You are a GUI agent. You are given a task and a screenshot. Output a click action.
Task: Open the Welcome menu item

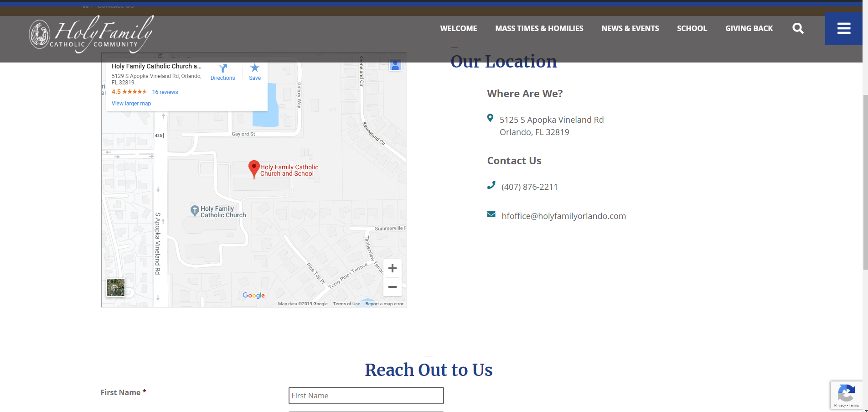click(x=458, y=28)
